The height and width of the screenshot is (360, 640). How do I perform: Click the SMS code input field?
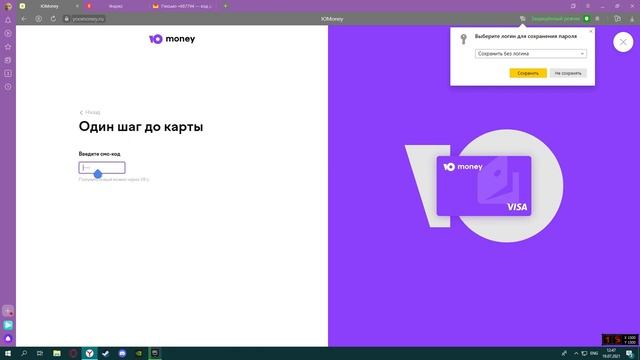(102, 168)
